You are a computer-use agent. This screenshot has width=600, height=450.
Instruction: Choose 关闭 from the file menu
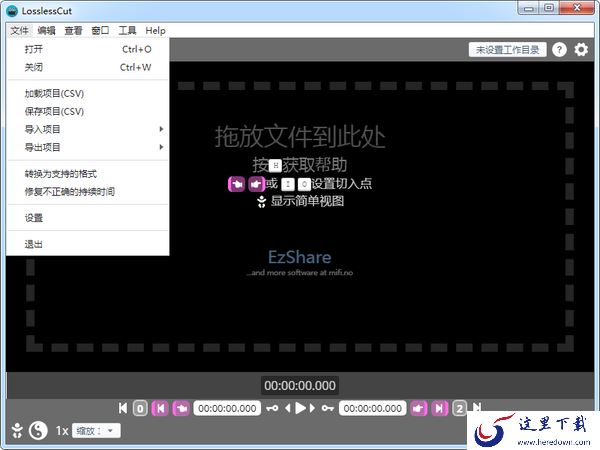pos(88,67)
